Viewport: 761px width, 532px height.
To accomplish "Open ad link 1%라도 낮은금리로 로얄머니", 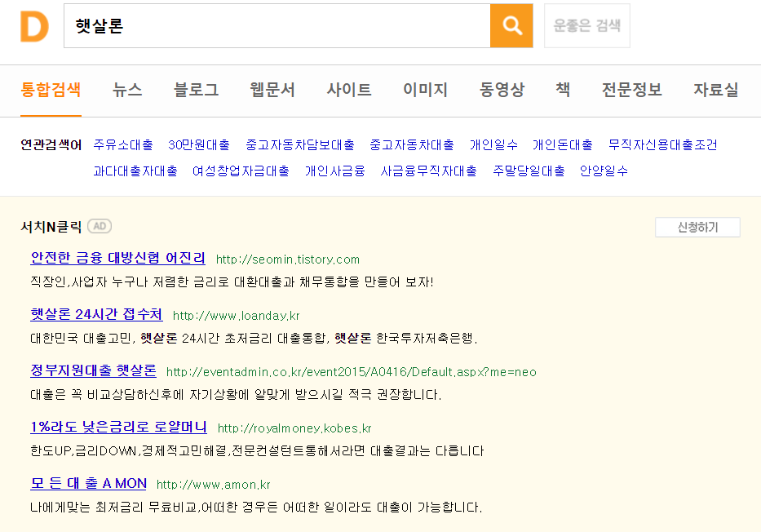I will pyautogui.click(x=118, y=427).
